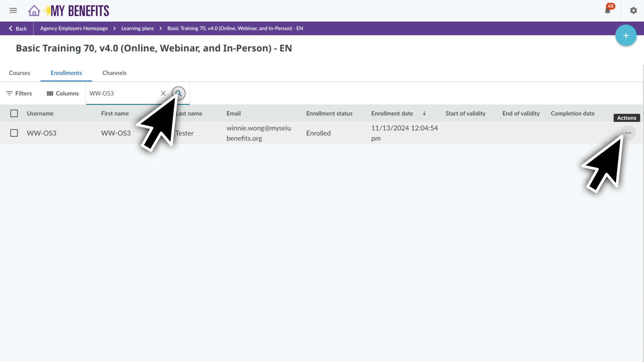Open settings with the gear icon

point(633,10)
